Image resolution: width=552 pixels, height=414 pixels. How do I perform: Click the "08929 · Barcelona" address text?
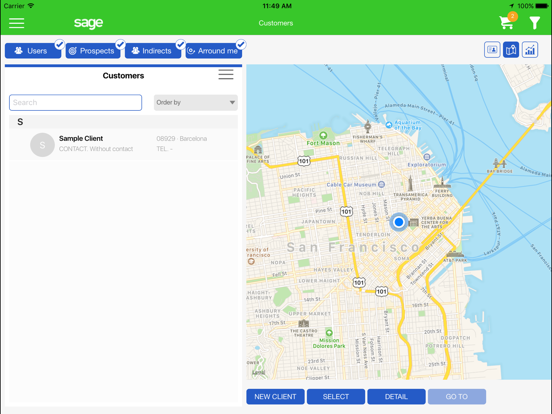tap(182, 139)
